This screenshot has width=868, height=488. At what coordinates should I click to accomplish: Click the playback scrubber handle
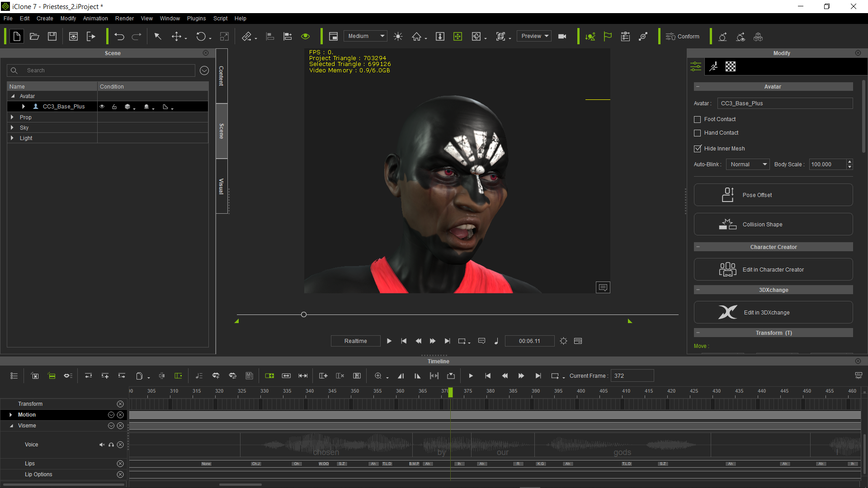coord(304,314)
